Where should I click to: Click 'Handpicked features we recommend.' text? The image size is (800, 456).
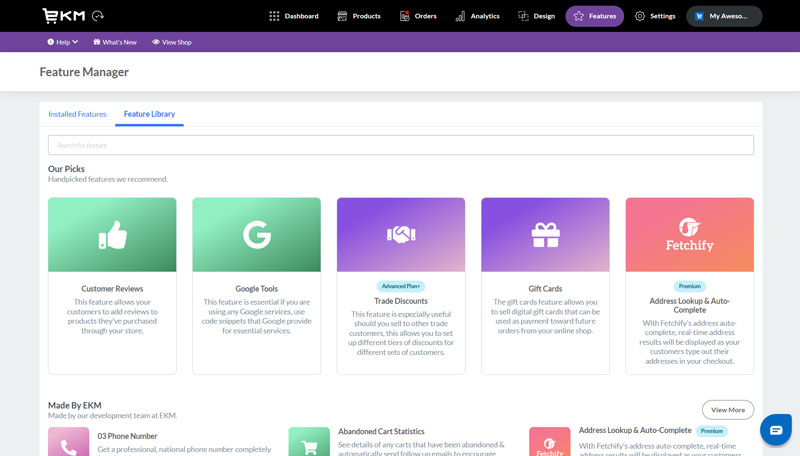click(x=108, y=180)
